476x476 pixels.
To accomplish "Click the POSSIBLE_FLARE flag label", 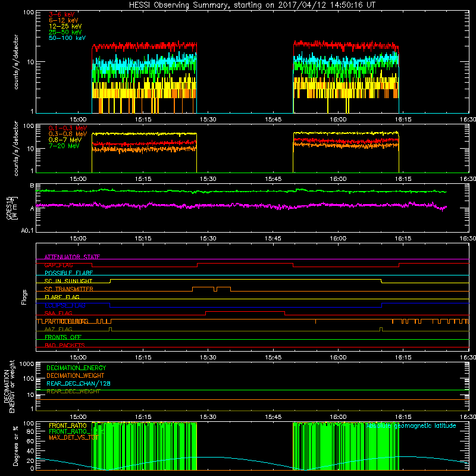I will 68,273.
